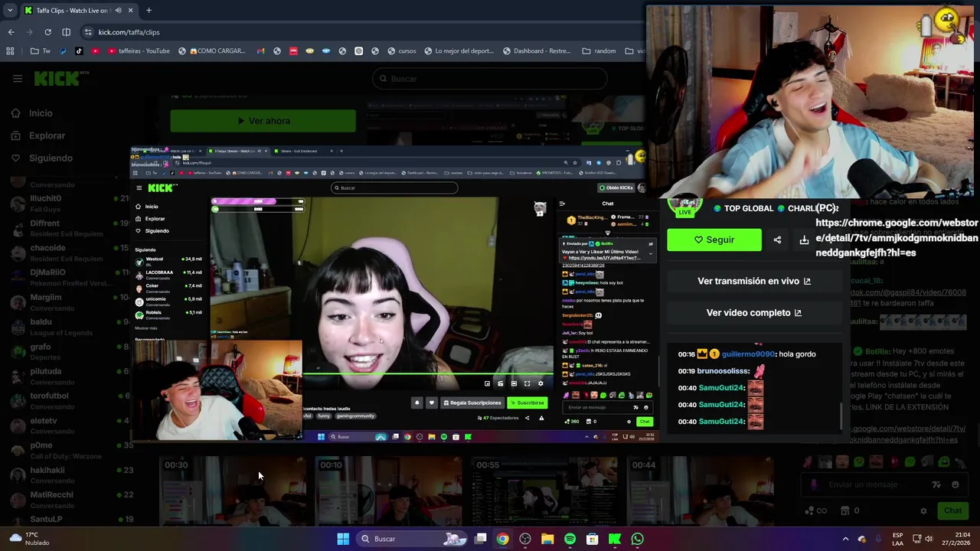Click the Windows taskbar Buscar search box

coord(413,539)
